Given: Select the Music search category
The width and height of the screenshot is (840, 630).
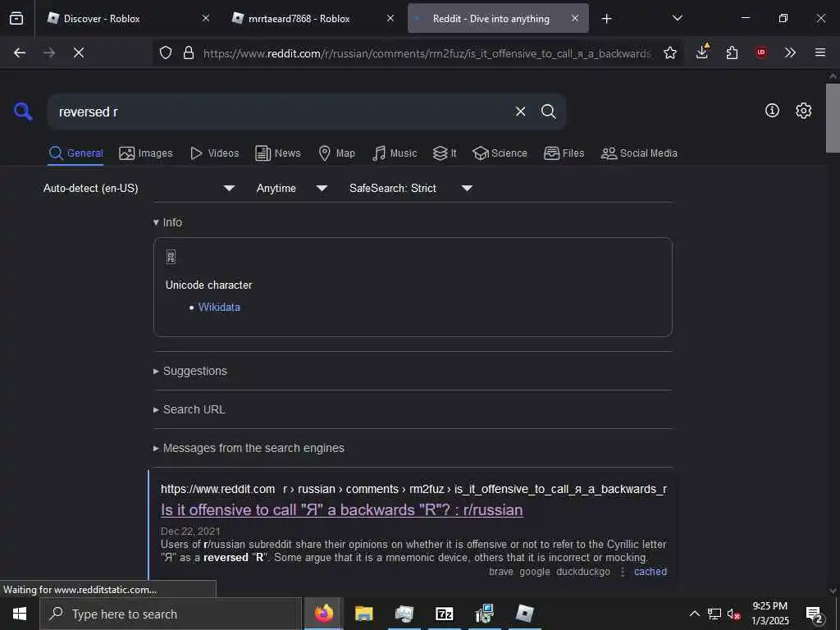Looking at the screenshot, I should click(395, 153).
